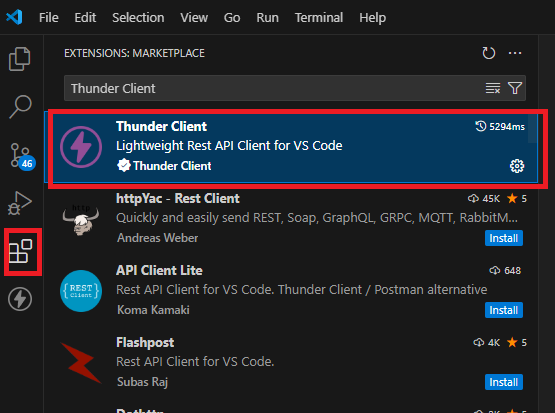Open the Run menu

[267, 17]
